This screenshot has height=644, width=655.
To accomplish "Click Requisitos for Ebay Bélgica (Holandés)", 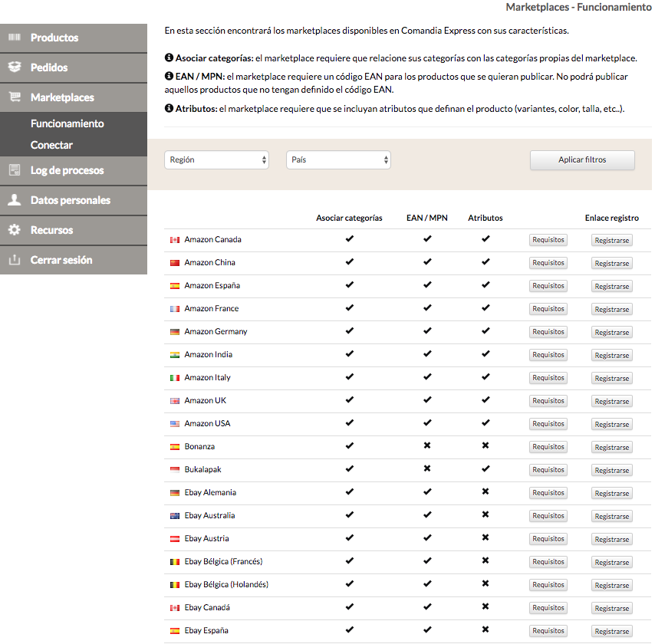I will pos(548,585).
